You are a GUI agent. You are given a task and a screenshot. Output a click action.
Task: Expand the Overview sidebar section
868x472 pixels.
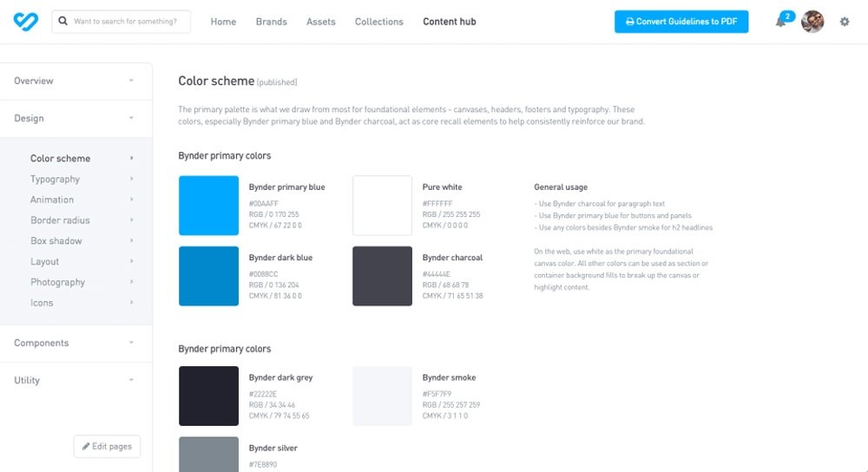[76, 81]
